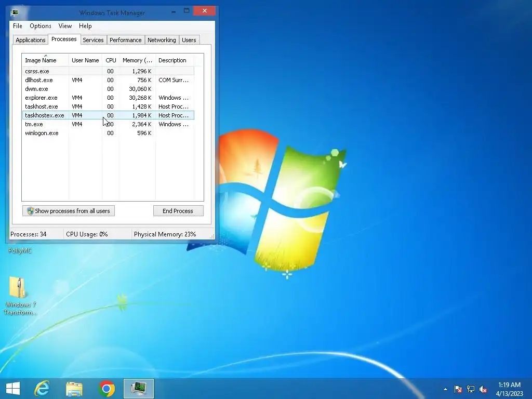Click the End Process button
532x399 pixels.
178,211
